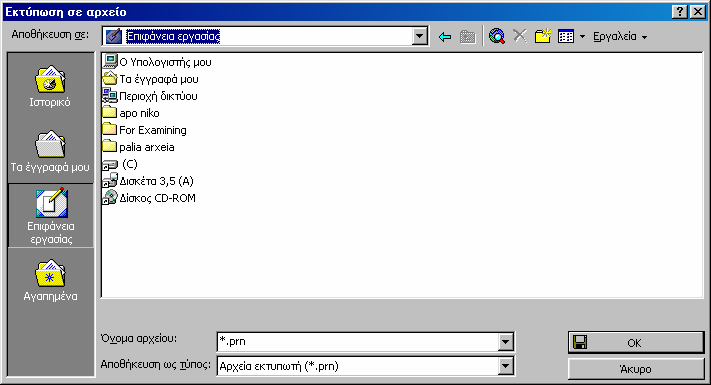The image size is (711, 385).
Task: Click the apo niko folder icon
Action: point(110,112)
